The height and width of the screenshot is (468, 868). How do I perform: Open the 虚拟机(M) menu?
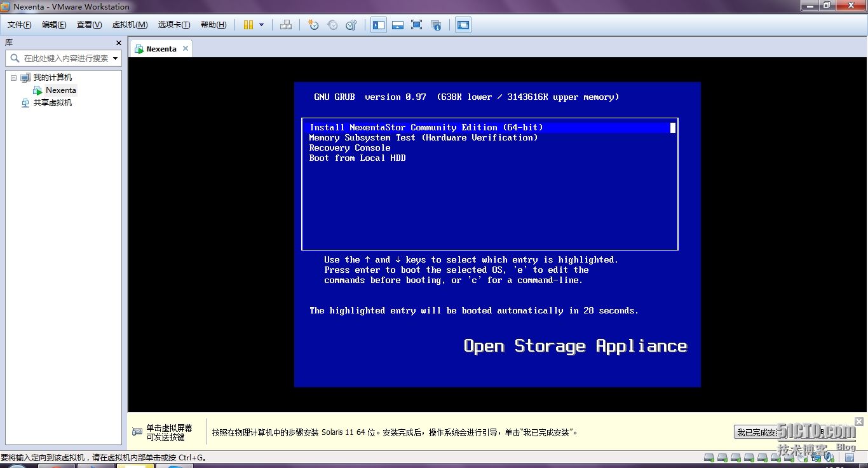click(x=130, y=25)
